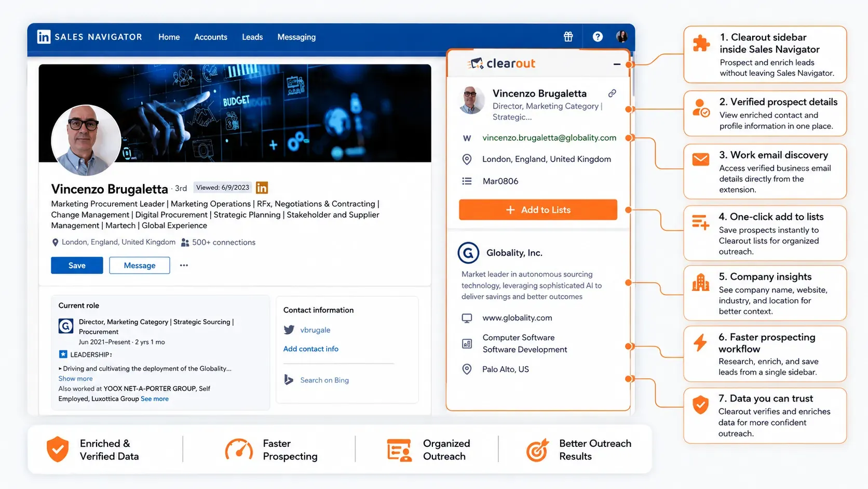Open the www.globality.com website link
Viewport: 868px width, 489px height.
click(517, 318)
